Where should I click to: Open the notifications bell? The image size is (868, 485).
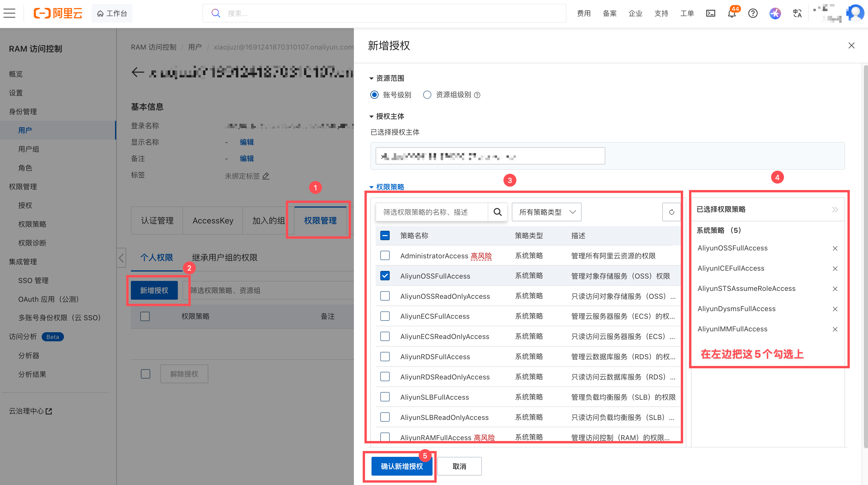pyautogui.click(x=732, y=13)
